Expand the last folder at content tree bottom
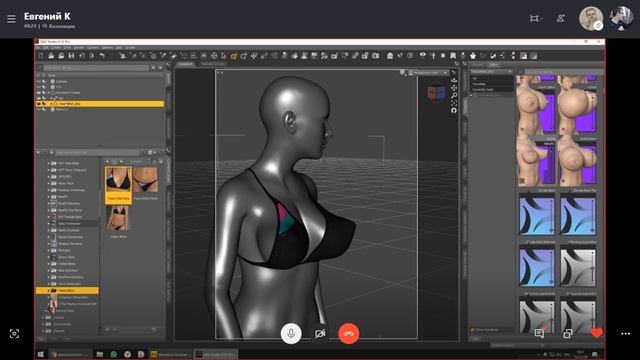Screen dimensions: 640x360 [43, 331]
